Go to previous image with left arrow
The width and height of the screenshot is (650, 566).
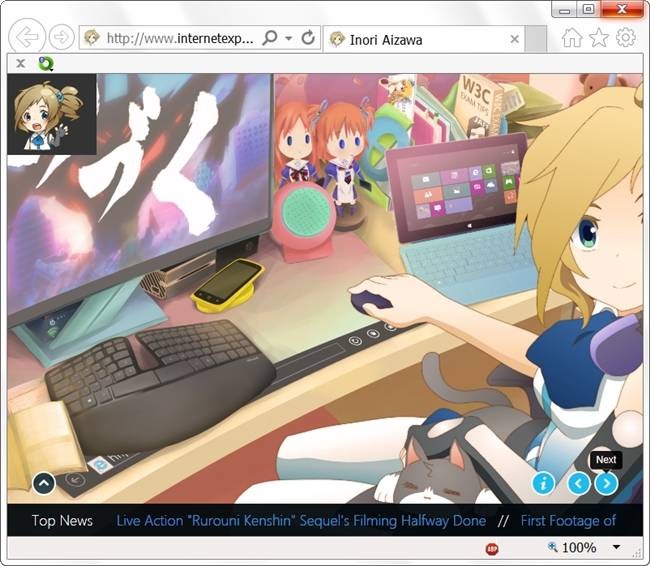pos(579,483)
